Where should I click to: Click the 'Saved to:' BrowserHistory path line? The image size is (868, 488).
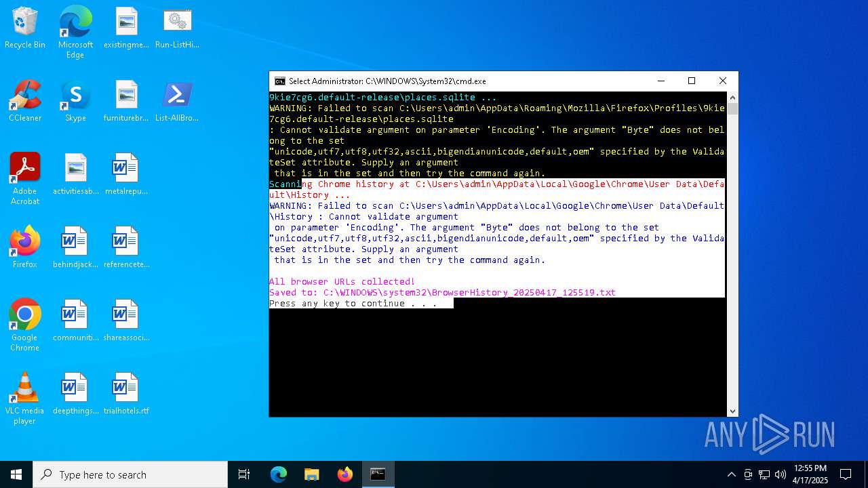pyautogui.click(x=442, y=293)
